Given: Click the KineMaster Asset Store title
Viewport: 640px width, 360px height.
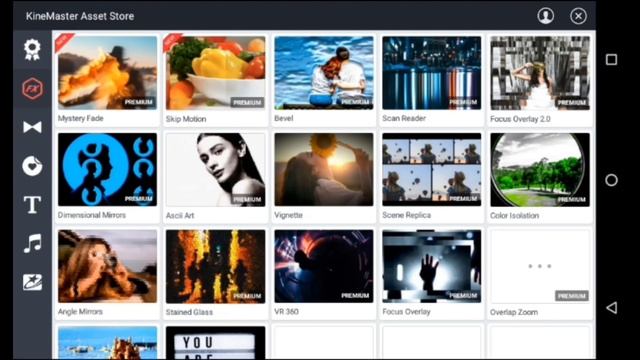Looking at the screenshot, I should (80, 16).
